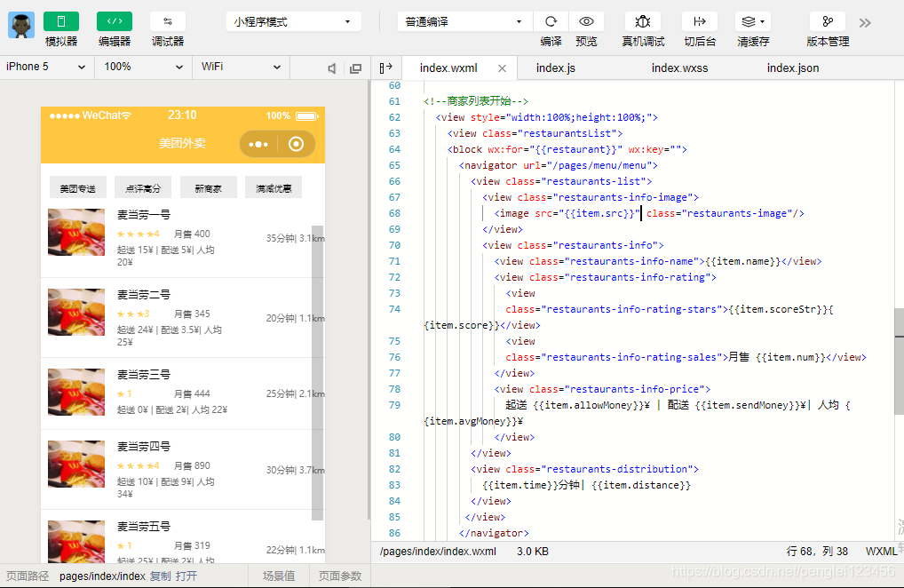Click the 页面参数 status bar item
The height and width of the screenshot is (588, 904).
point(340,576)
